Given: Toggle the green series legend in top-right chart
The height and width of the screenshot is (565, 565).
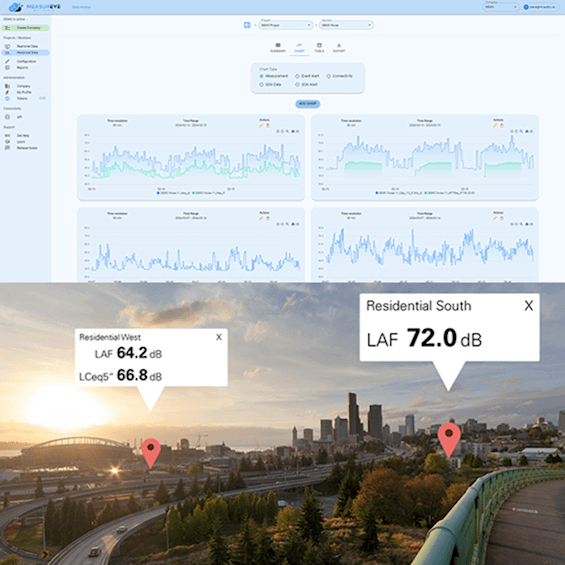Looking at the screenshot, I should tap(449, 193).
